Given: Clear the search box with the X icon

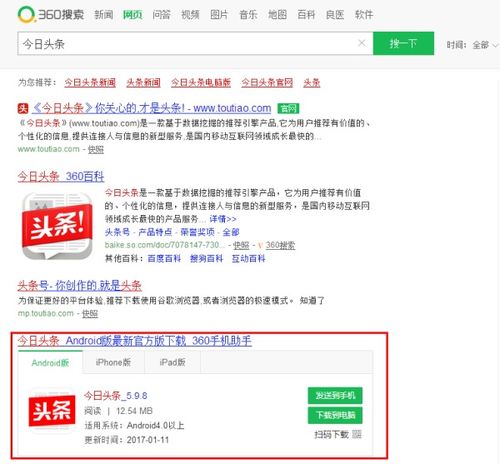Looking at the screenshot, I should [362, 43].
